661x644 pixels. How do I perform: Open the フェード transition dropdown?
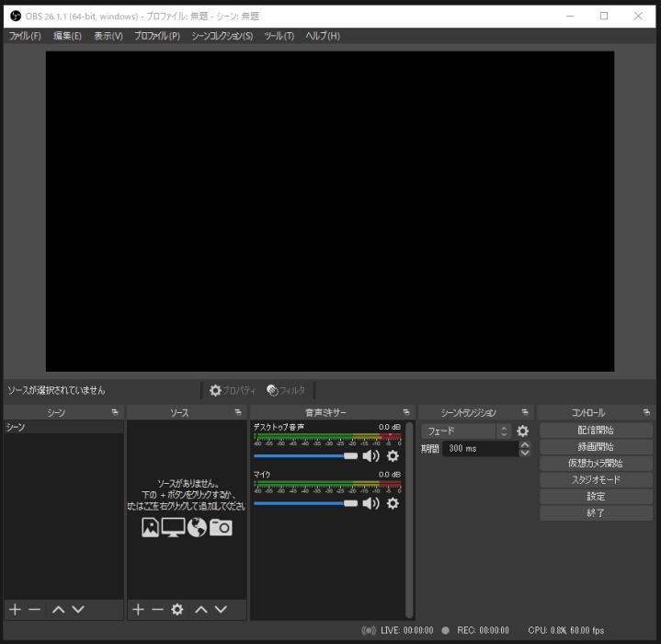pyautogui.click(x=466, y=431)
